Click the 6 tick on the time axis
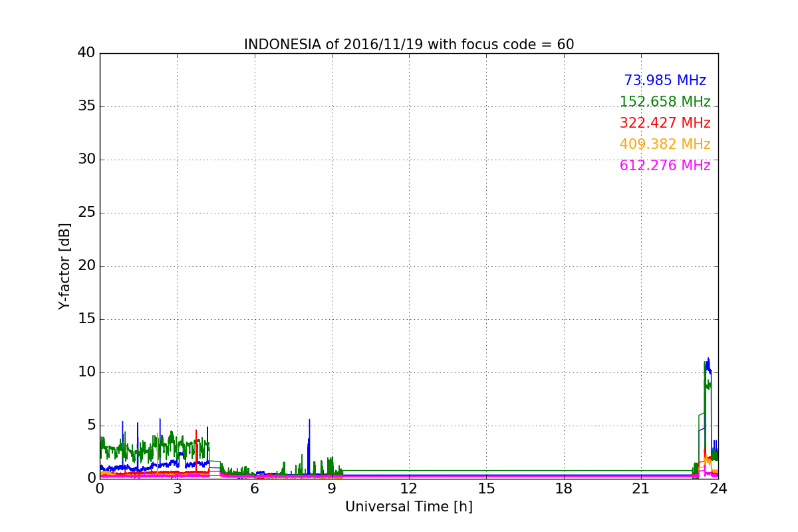 (255, 489)
